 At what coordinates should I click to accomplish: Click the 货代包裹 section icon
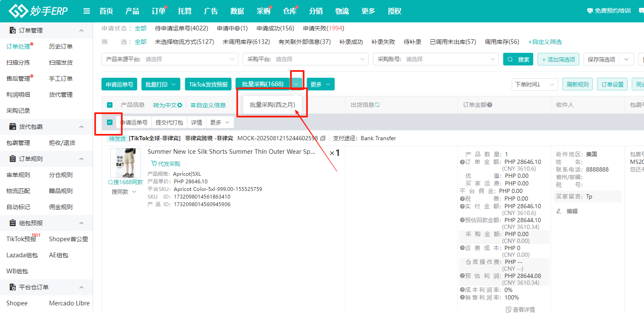pyautogui.click(x=13, y=127)
